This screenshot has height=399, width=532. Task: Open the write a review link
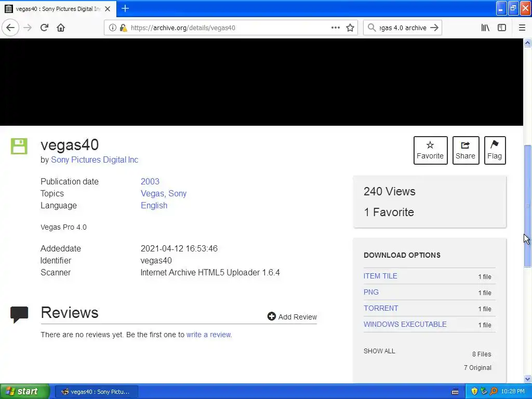pos(208,335)
